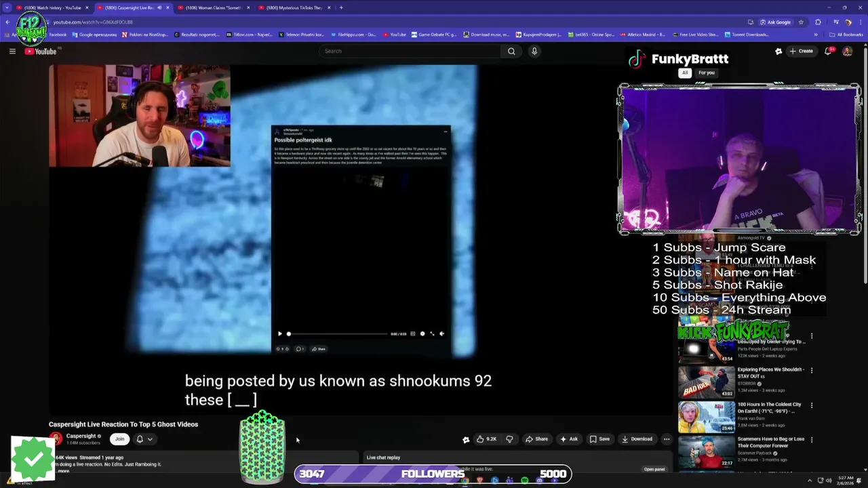Focus the YouTube search field
The height and width of the screenshot is (488, 868).
coord(410,51)
